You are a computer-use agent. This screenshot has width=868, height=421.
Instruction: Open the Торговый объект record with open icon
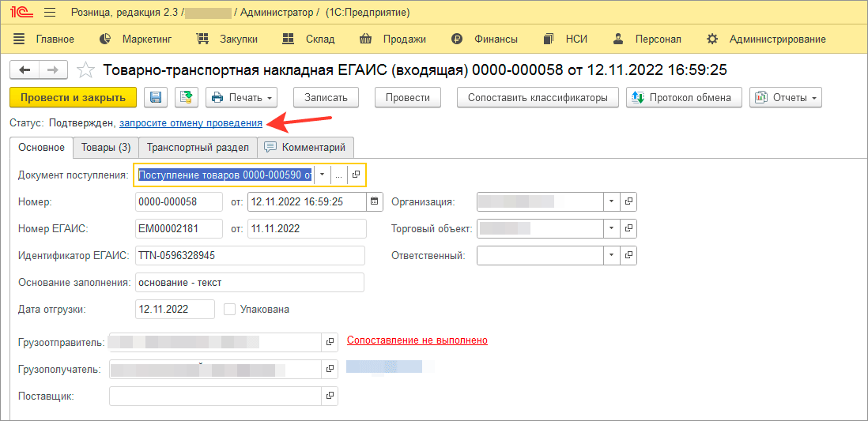click(628, 228)
